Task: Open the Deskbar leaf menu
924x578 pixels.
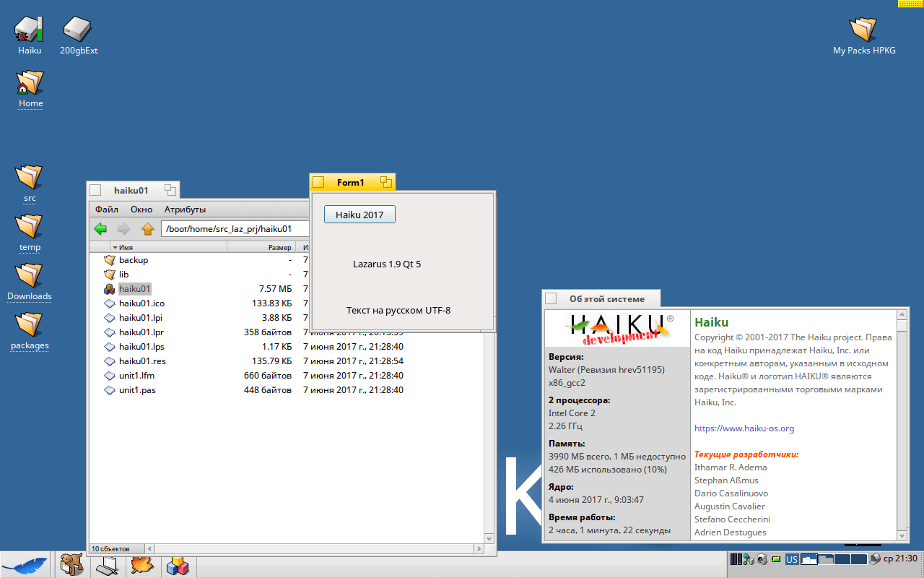Action: point(26,564)
